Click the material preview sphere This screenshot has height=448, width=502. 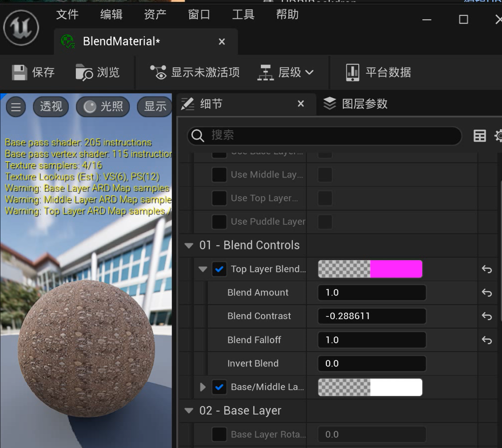point(87,348)
